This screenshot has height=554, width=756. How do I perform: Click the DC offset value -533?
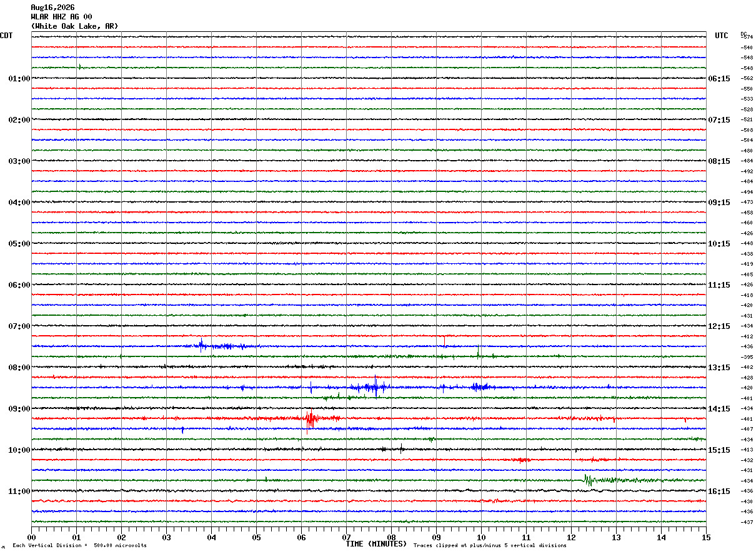coord(747,99)
